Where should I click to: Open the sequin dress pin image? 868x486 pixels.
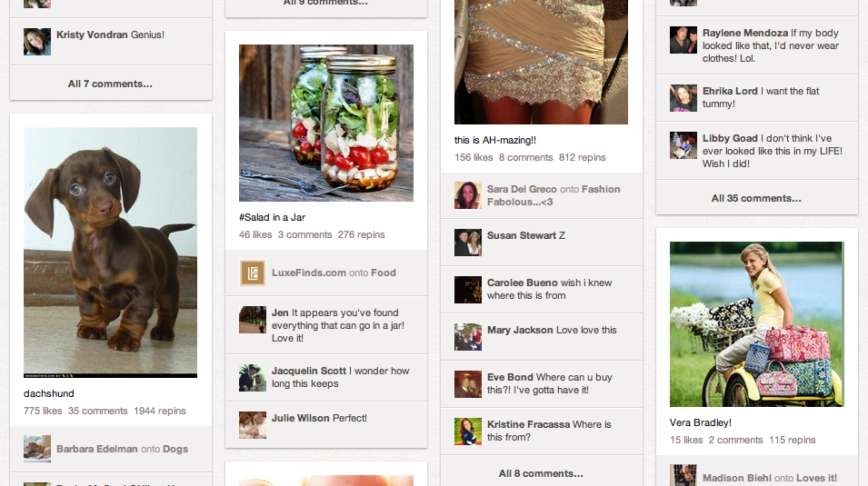coord(541,62)
